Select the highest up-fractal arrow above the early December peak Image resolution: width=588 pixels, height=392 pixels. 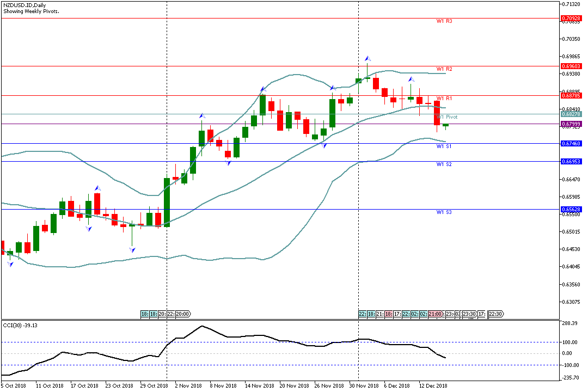pyautogui.click(x=367, y=58)
